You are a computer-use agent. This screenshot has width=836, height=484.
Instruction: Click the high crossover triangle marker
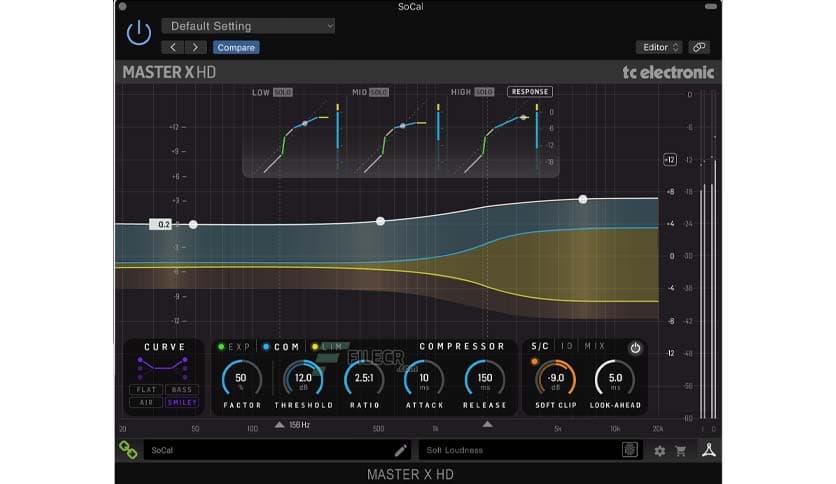point(487,424)
